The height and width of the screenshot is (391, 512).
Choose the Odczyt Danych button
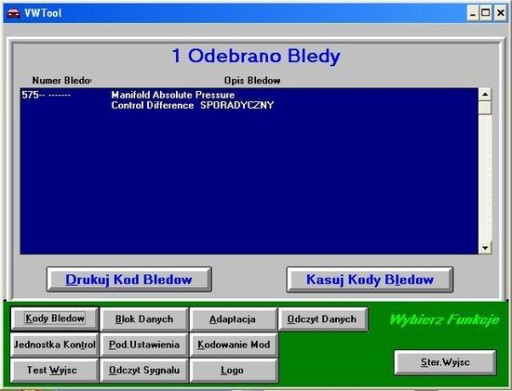[x=322, y=319]
